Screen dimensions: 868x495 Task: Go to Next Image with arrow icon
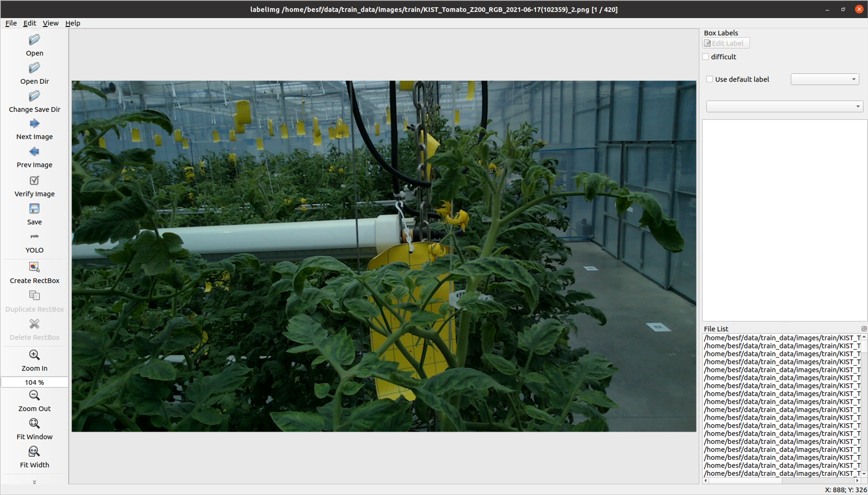[34, 124]
